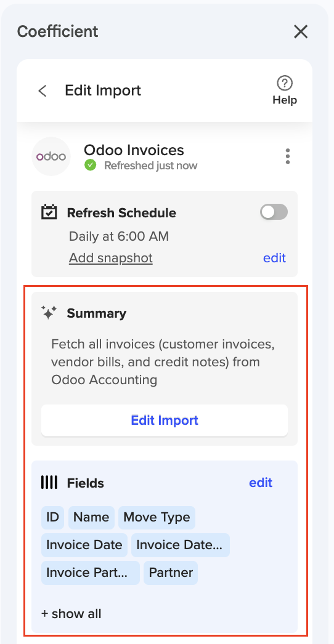Click the back arrow beside Edit Import
Image resolution: width=334 pixels, height=644 pixels.
43,91
